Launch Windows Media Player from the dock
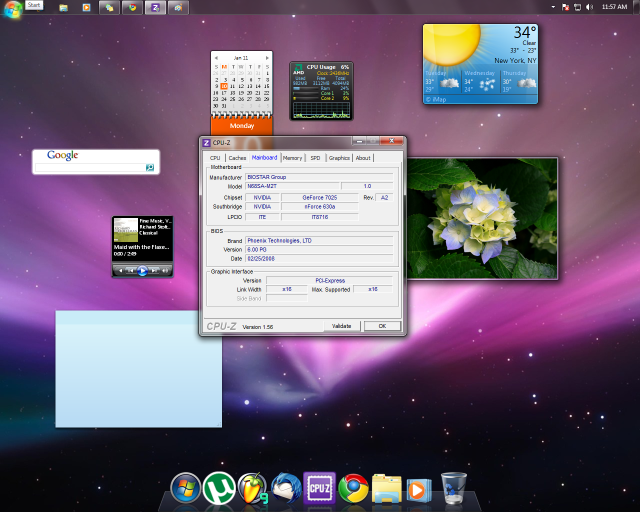This screenshot has height=512, width=640. (418, 490)
